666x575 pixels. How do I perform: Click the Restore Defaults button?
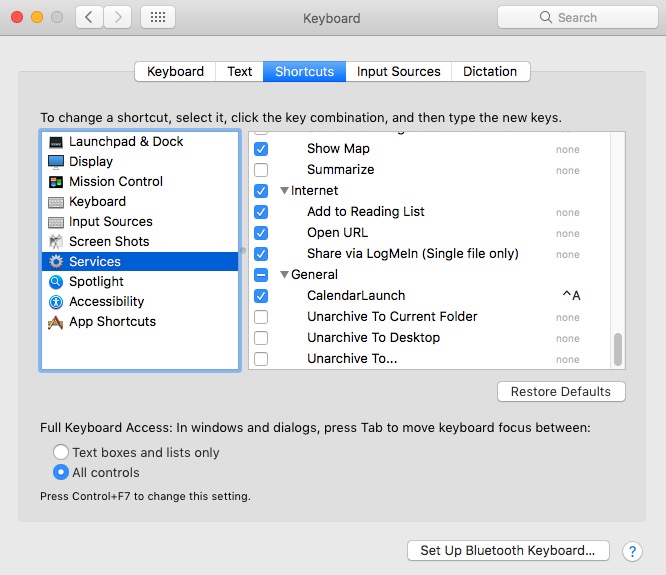point(561,392)
